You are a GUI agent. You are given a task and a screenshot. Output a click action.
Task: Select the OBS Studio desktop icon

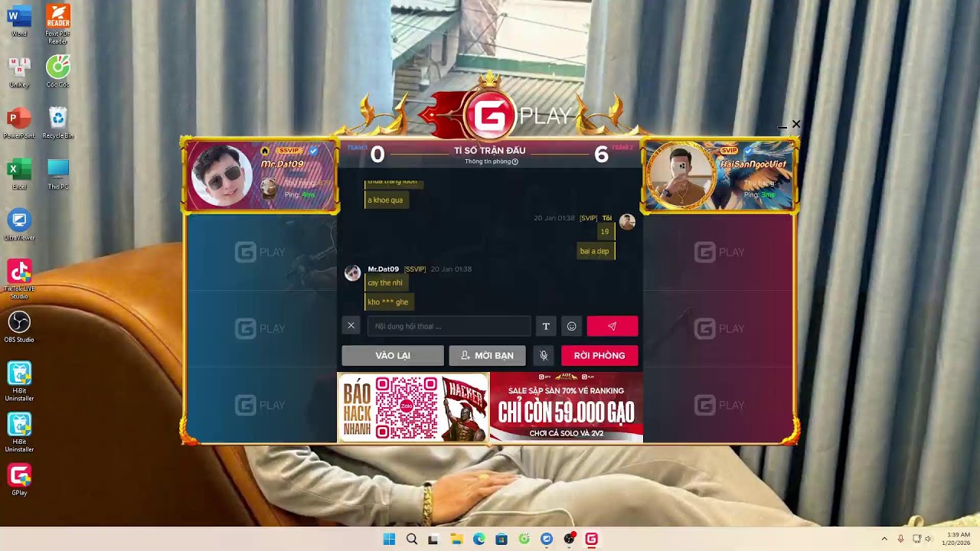[x=19, y=327]
